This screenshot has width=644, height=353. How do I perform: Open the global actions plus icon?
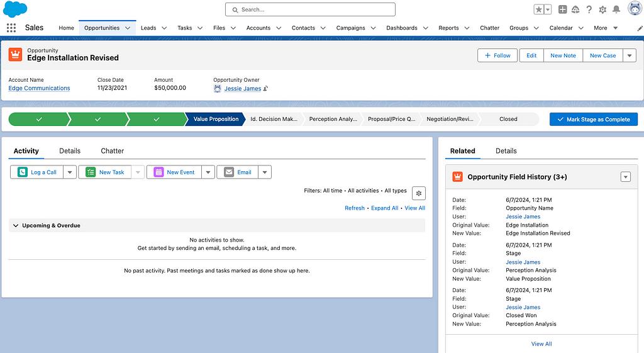click(x=562, y=9)
